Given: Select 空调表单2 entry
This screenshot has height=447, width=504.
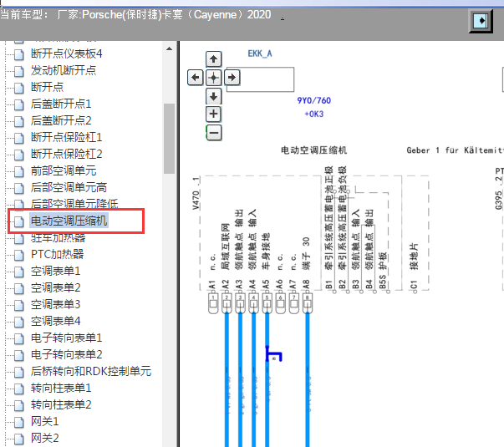Looking at the screenshot, I should [x=55, y=288].
